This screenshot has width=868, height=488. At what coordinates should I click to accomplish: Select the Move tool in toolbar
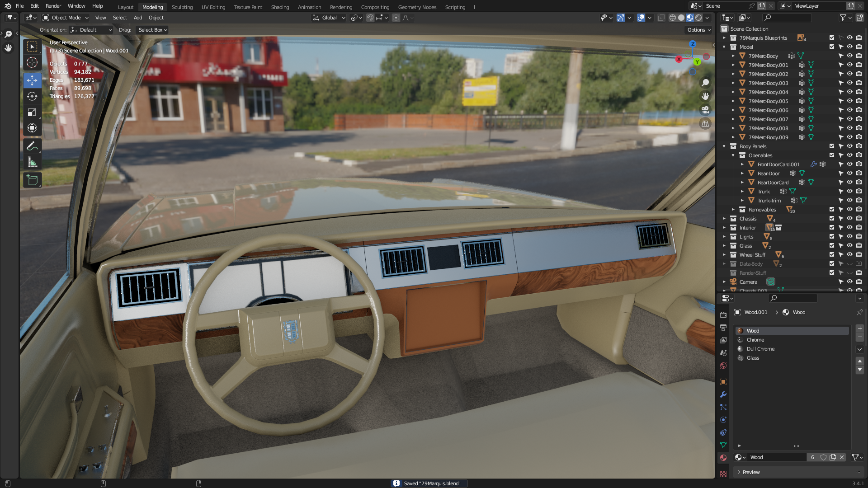tap(32, 80)
